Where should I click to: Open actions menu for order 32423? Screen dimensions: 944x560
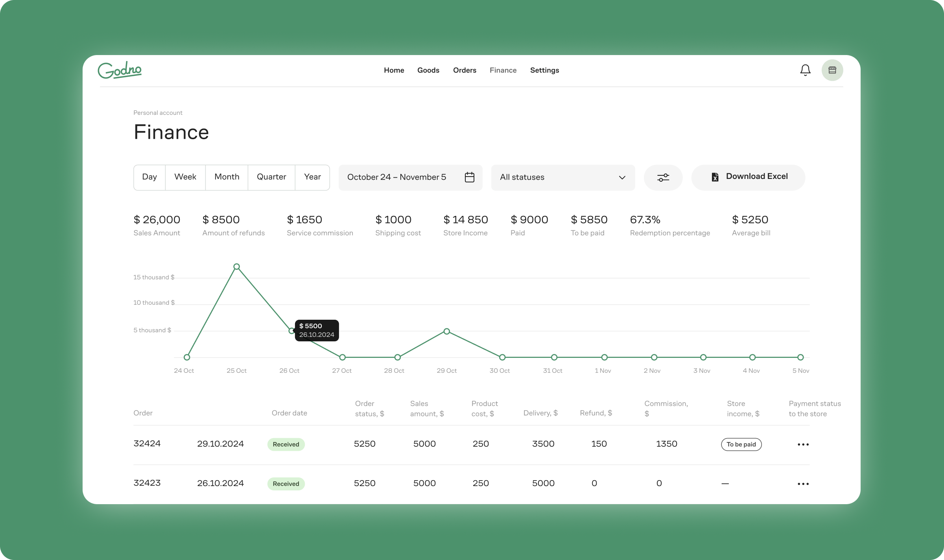point(802,483)
